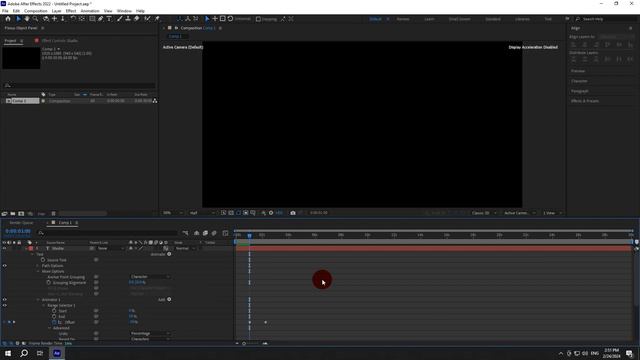640x360 pixels.
Task: Switch to the Render Queue tab
Action: (x=21, y=222)
